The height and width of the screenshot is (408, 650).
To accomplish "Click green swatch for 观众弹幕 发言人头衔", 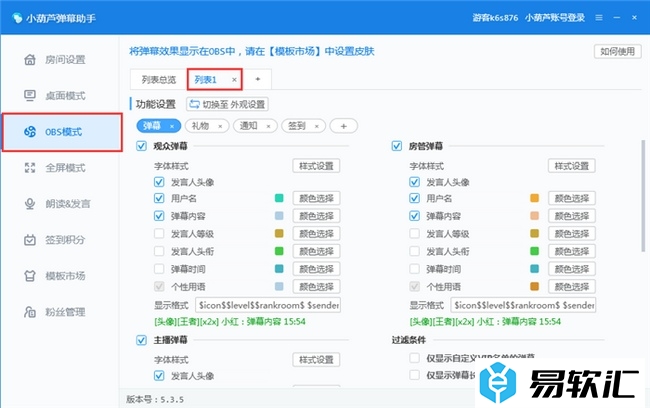I will tap(279, 251).
